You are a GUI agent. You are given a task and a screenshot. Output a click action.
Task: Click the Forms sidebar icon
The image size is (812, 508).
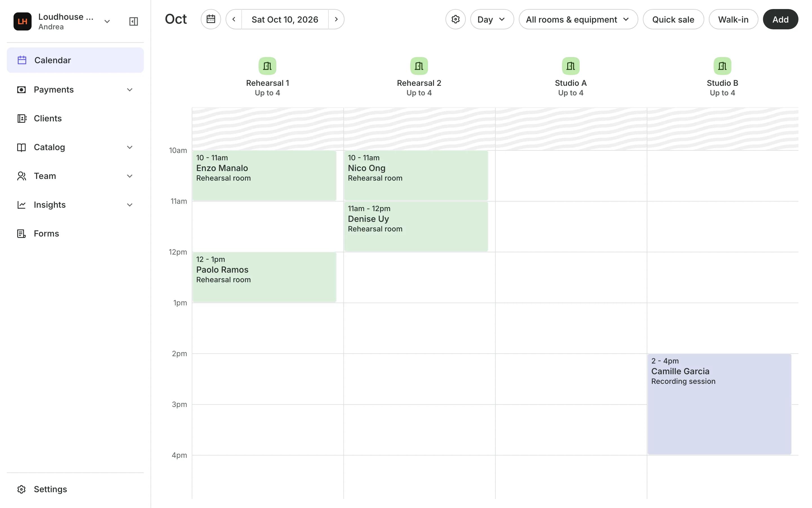click(21, 233)
